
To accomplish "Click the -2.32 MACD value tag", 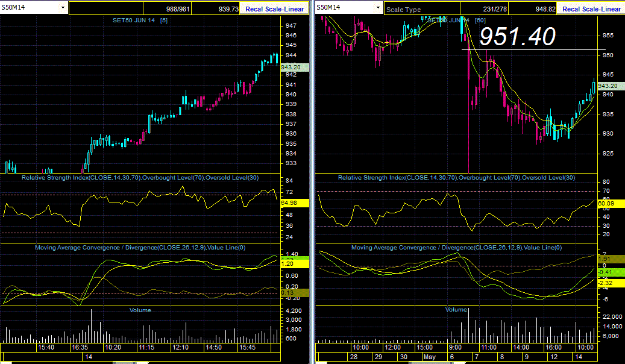I will (611, 283).
